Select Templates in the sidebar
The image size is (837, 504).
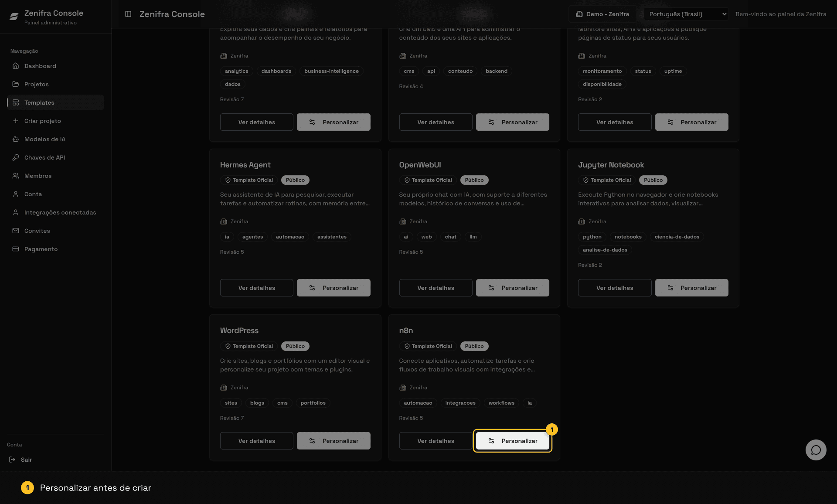(x=55, y=102)
